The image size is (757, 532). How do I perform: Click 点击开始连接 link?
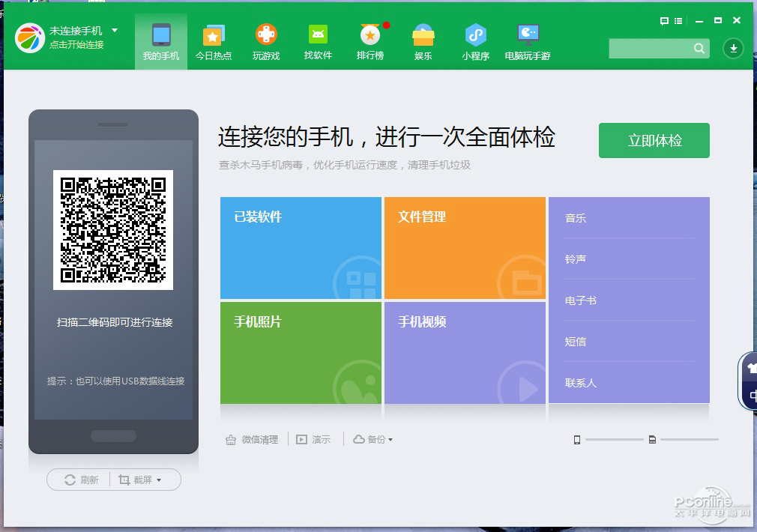click(x=76, y=45)
